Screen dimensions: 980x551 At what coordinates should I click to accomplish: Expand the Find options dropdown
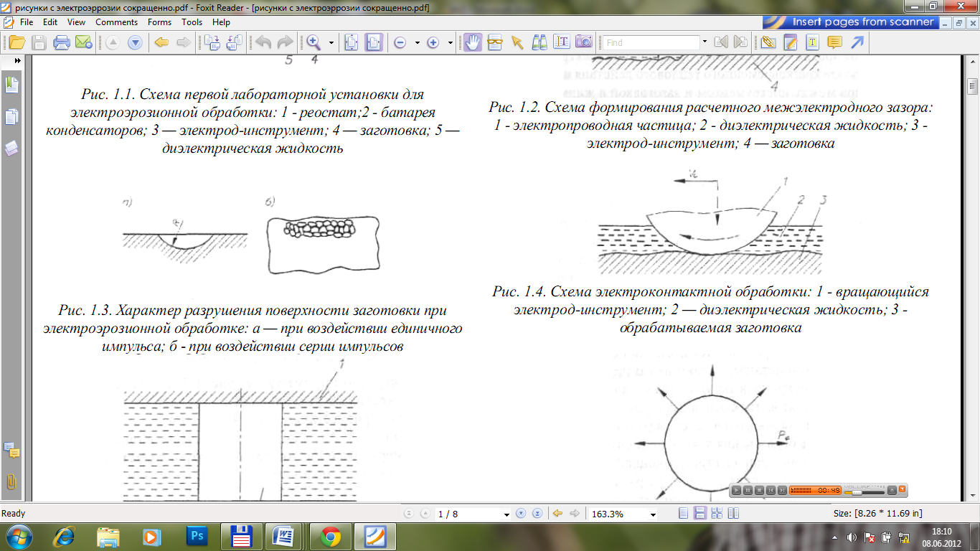click(705, 42)
